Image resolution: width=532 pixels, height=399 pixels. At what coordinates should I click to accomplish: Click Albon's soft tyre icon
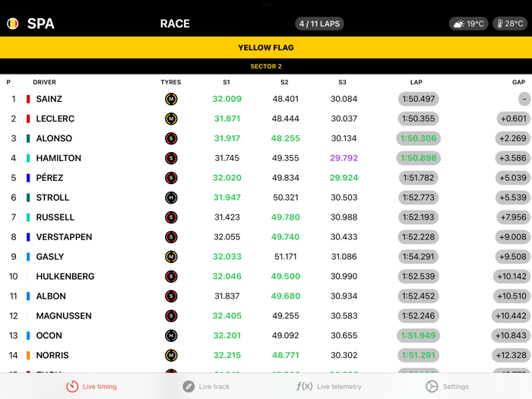click(x=171, y=296)
